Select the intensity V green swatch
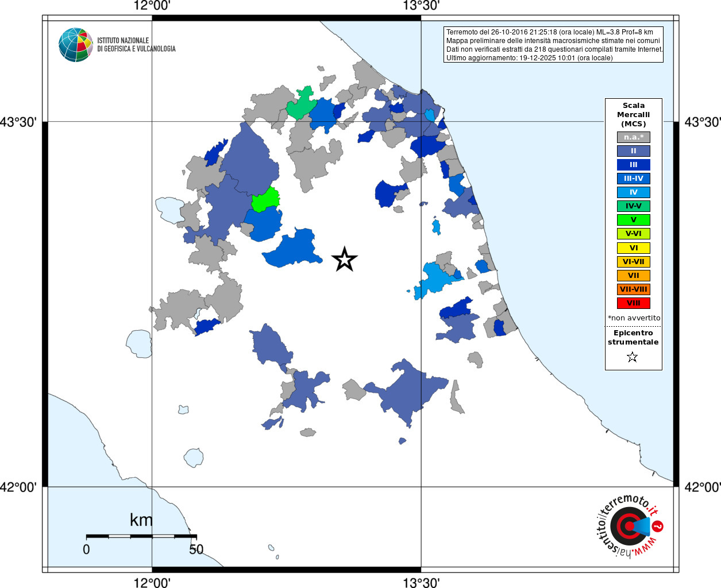 634,220
